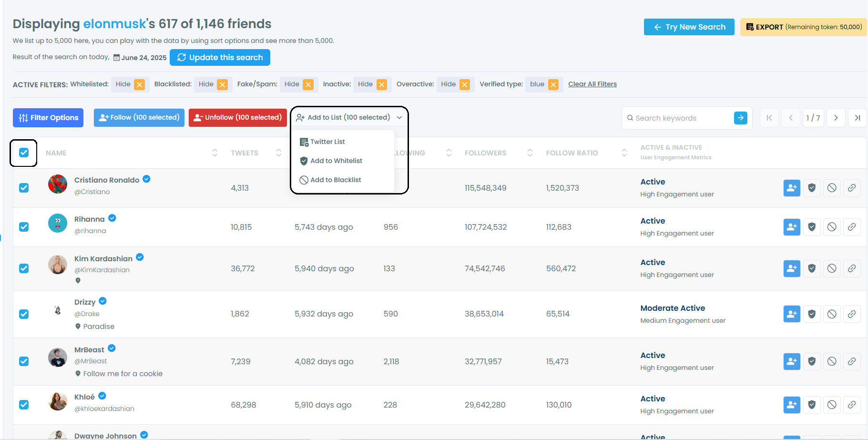Remove the Whitelisted Hide filter

tap(139, 84)
